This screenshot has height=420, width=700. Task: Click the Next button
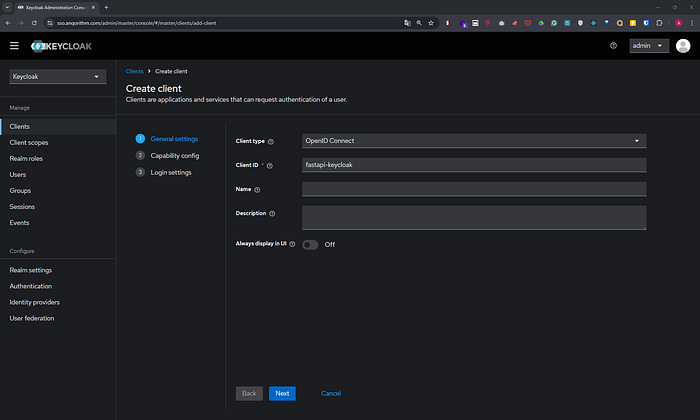pyautogui.click(x=282, y=393)
